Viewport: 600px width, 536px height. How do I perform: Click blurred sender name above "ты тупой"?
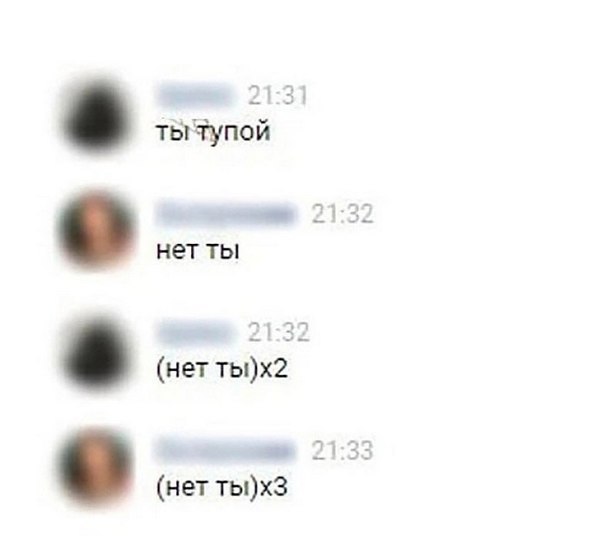pos(196,95)
